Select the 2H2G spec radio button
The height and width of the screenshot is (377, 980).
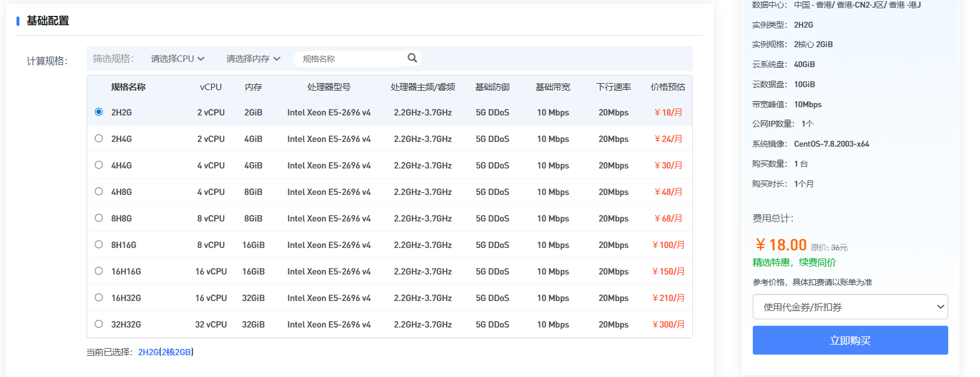pyautogui.click(x=99, y=112)
